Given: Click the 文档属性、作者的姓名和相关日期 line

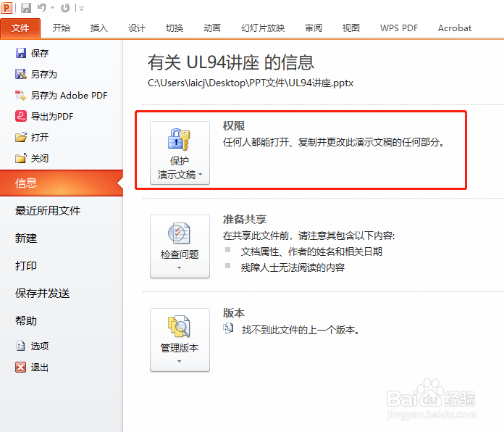Looking at the screenshot, I should (311, 252).
